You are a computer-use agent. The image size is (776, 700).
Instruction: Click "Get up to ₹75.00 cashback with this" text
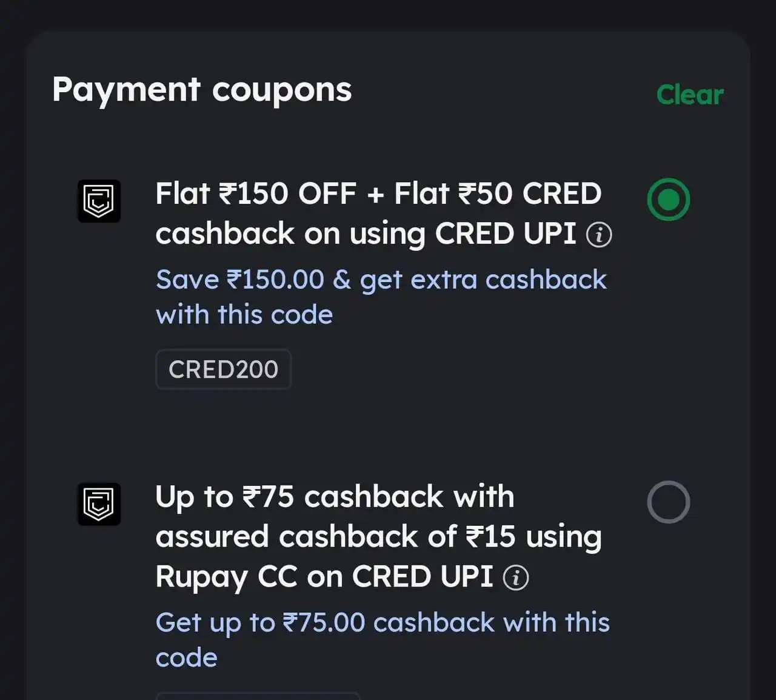(383, 623)
